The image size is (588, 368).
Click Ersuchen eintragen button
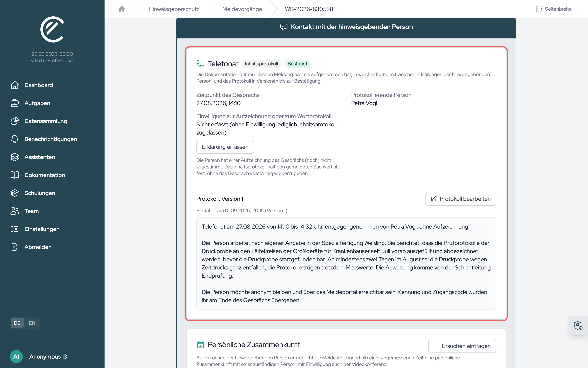tap(462, 346)
